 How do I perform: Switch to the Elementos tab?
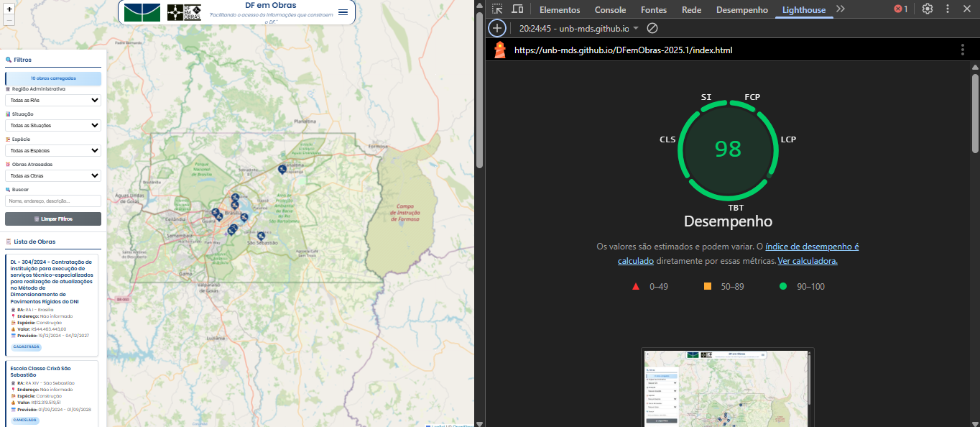[x=560, y=10]
